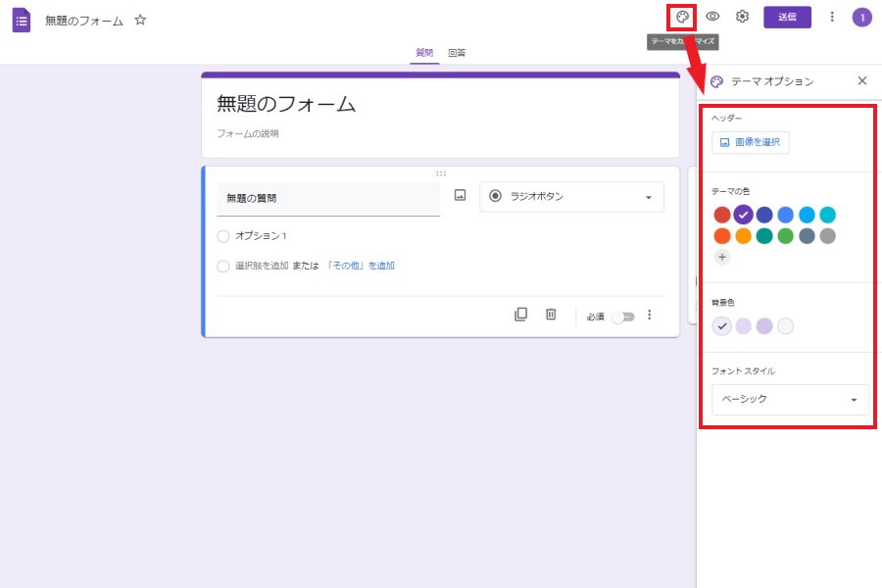Switch to the 質問 tab
Viewport: 882px width, 588px height.
[424, 53]
